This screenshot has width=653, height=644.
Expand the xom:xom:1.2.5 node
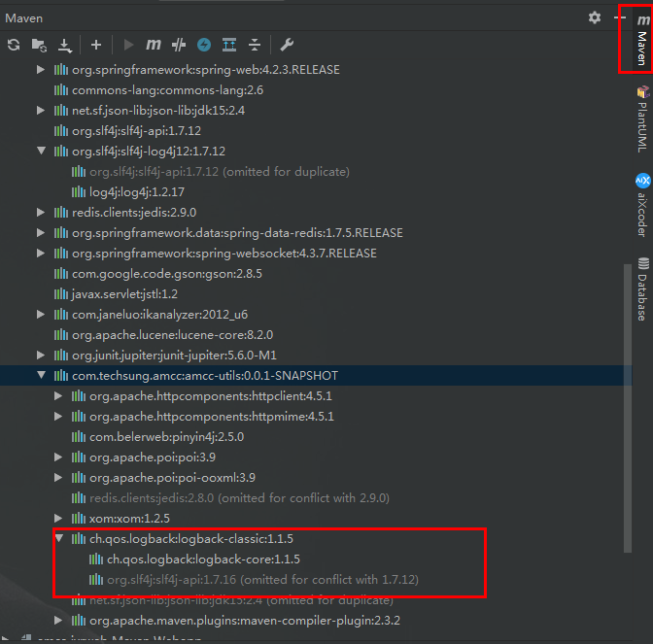[58, 519]
